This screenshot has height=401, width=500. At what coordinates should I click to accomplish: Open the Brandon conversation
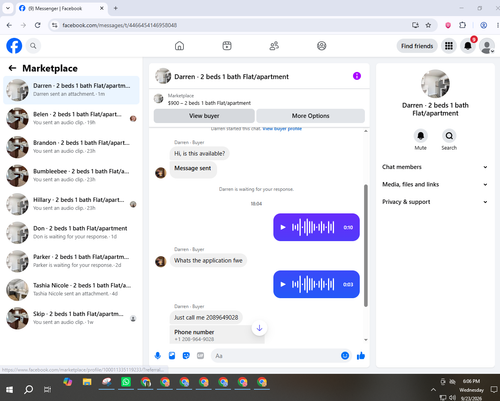(71, 147)
